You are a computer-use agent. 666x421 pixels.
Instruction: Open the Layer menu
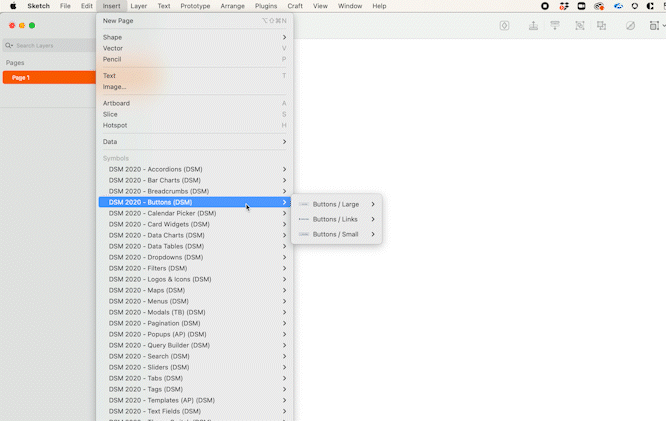[x=138, y=6]
